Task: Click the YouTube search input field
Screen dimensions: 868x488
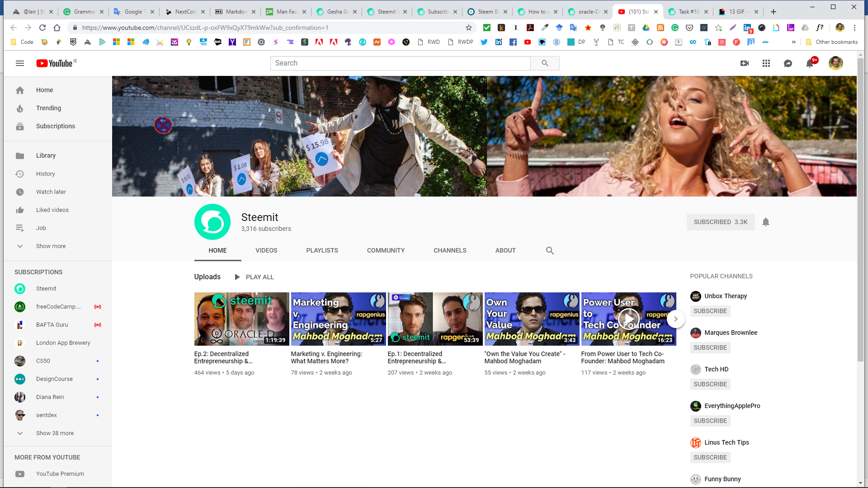Action: [x=400, y=63]
